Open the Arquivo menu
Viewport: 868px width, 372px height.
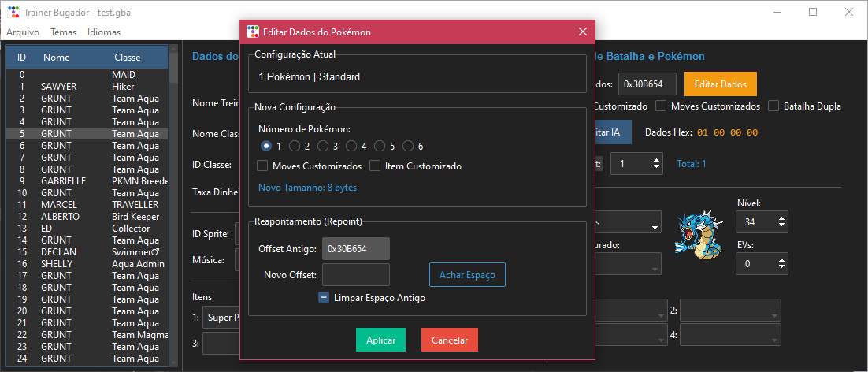(x=23, y=32)
